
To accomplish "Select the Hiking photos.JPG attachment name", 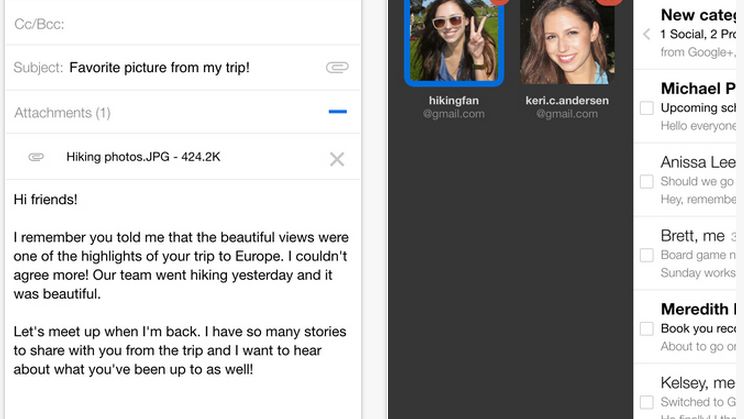I will (x=143, y=157).
